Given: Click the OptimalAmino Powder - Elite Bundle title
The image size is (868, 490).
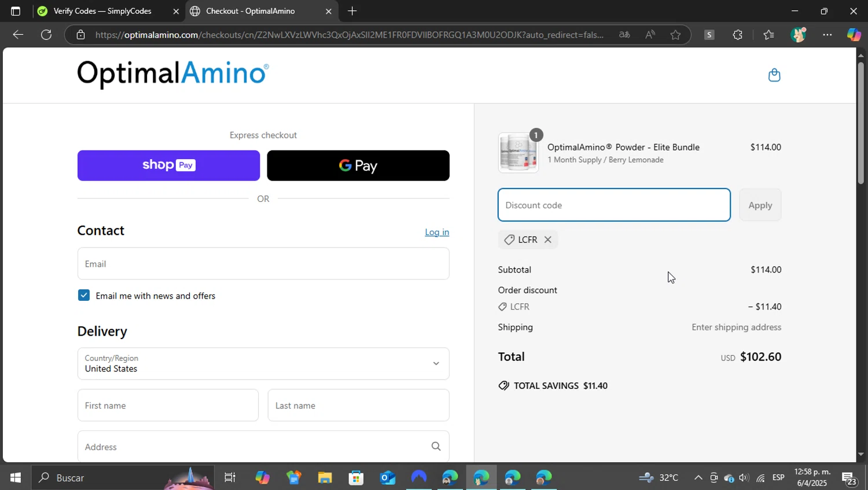Looking at the screenshot, I should [x=623, y=147].
